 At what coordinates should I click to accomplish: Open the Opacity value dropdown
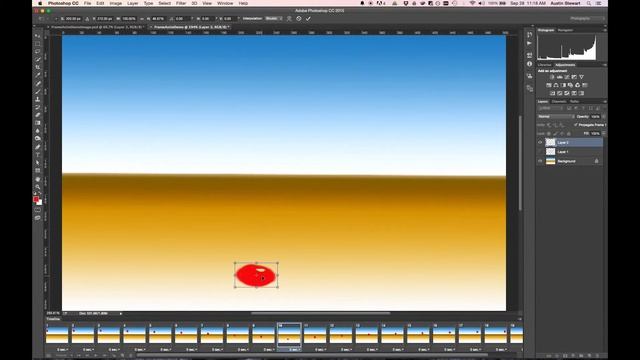coord(604,117)
